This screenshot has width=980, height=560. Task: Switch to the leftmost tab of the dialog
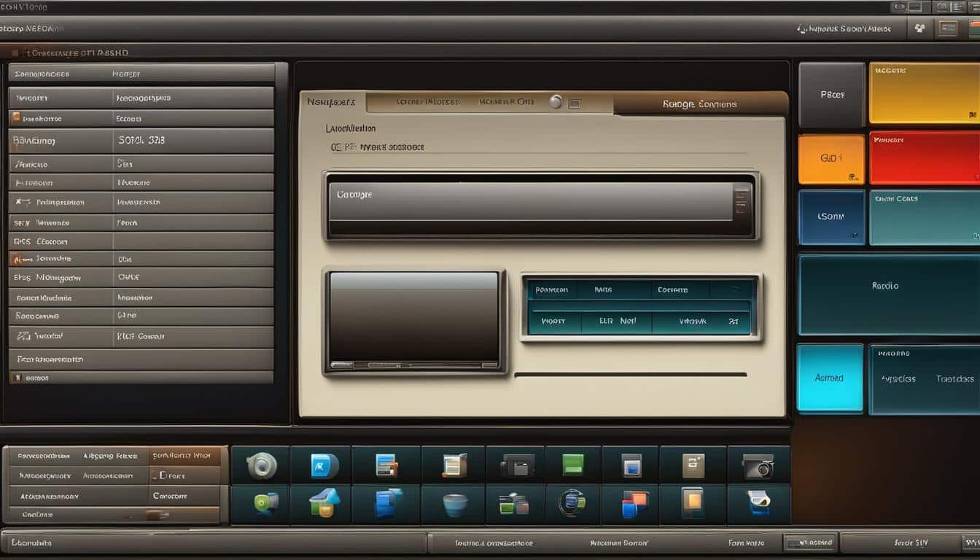pyautogui.click(x=332, y=103)
